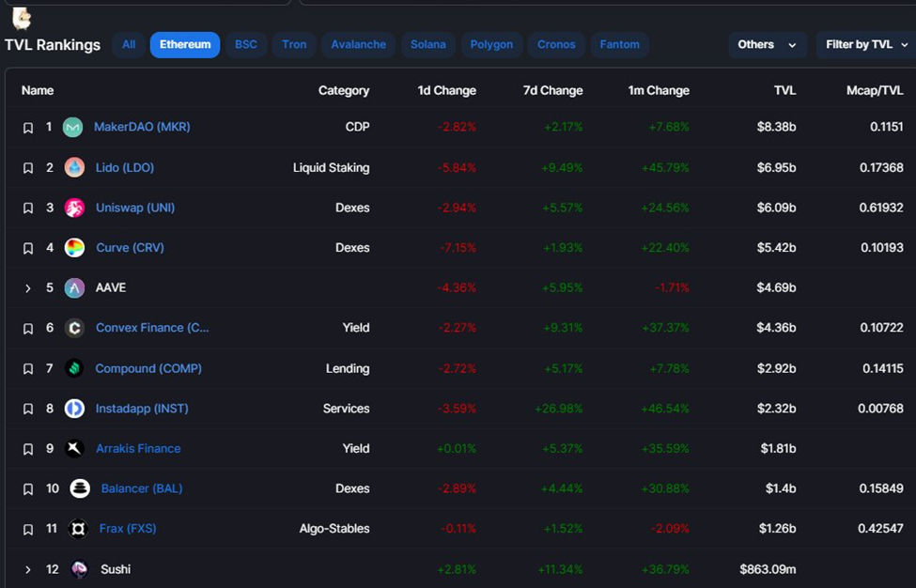
Task: Open the Balancer (BAL) link
Action: (141, 488)
